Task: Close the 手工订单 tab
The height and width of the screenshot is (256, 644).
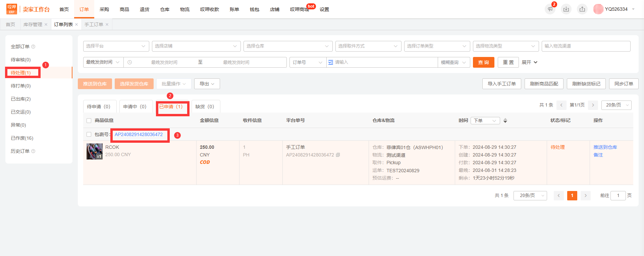Action: 107,24
